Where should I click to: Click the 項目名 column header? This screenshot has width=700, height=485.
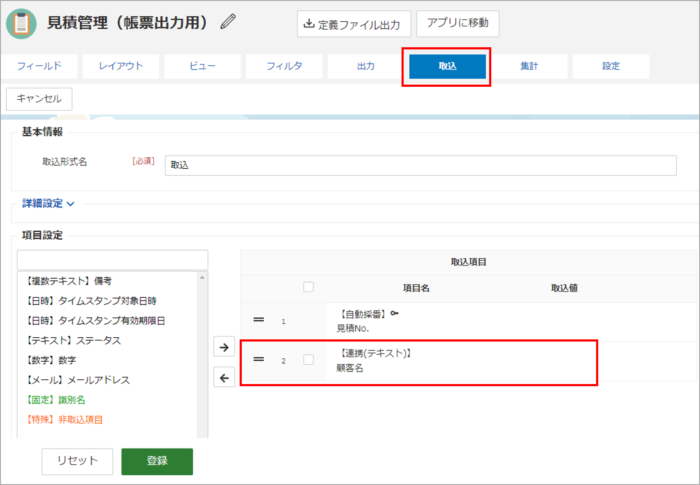point(416,288)
